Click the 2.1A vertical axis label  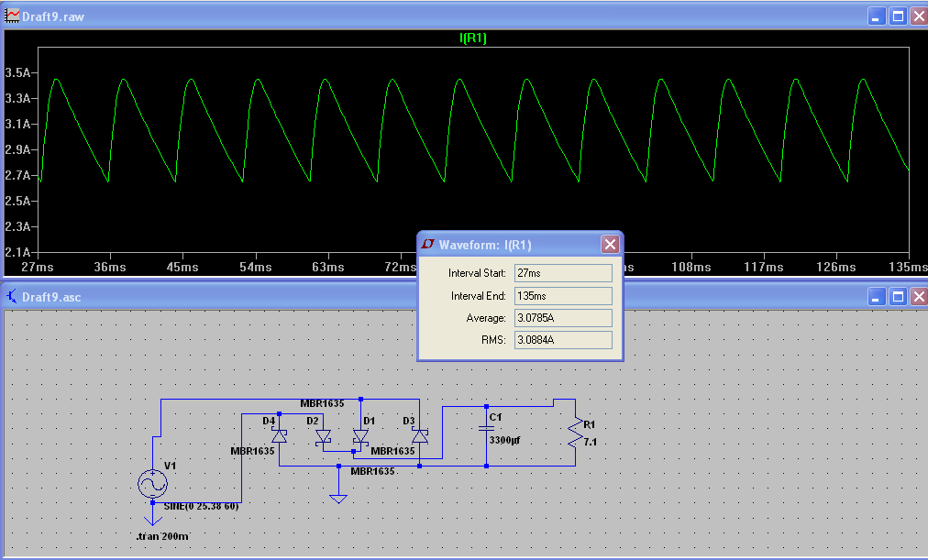click(17, 252)
